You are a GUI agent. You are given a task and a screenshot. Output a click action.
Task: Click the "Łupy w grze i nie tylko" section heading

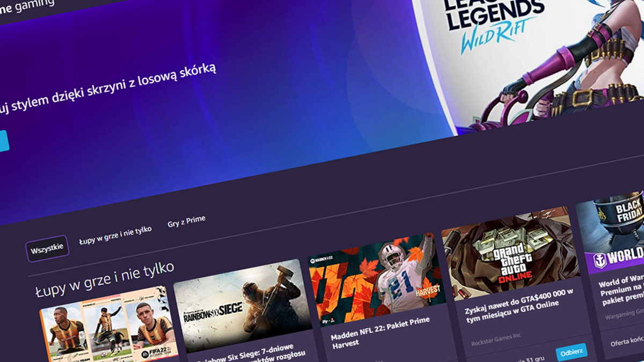coord(105,279)
